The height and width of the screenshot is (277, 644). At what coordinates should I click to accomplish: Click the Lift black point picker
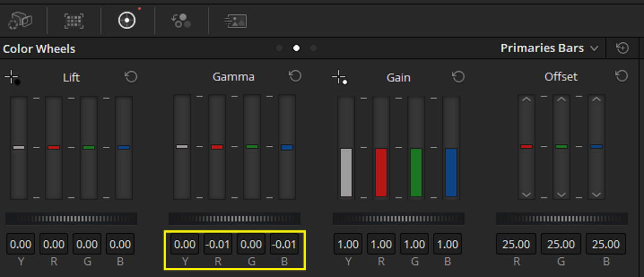(12, 77)
